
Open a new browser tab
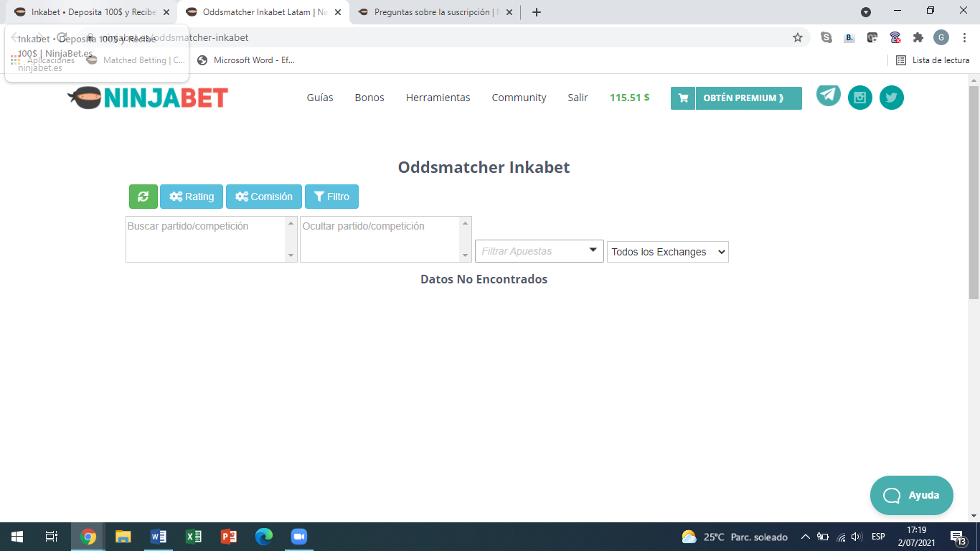click(x=537, y=12)
